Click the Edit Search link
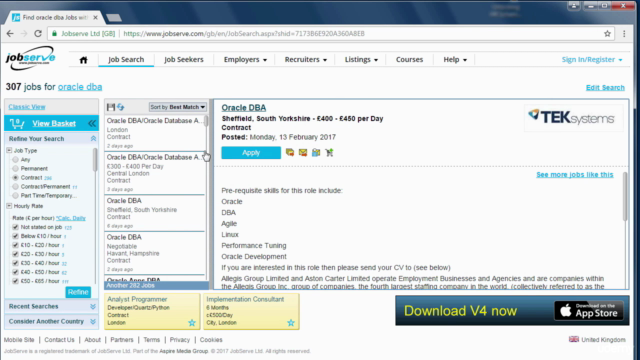 click(605, 87)
